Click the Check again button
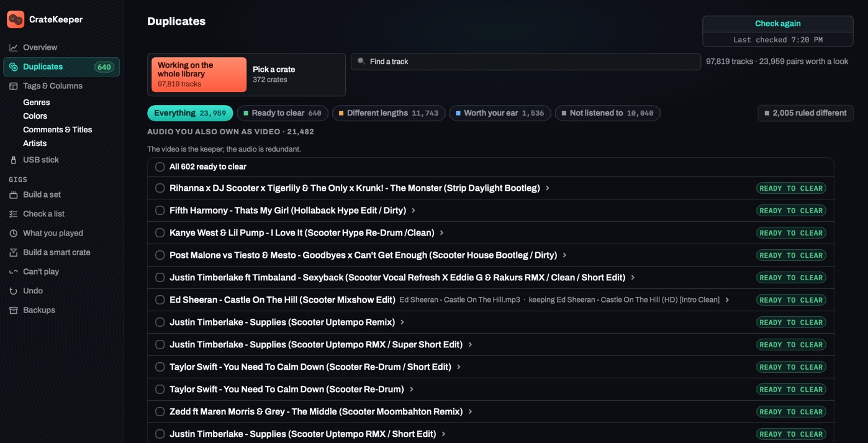 [778, 24]
